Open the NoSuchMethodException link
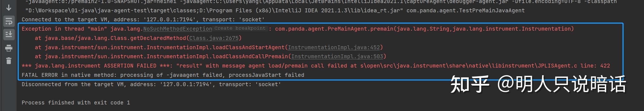Image resolution: width=644 pixels, height=111 pixels. tap(178, 29)
